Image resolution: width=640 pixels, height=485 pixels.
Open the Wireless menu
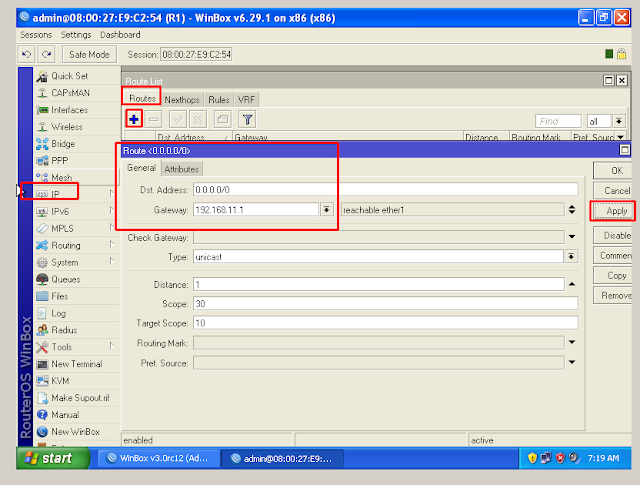pyautogui.click(x=67, y=127)
